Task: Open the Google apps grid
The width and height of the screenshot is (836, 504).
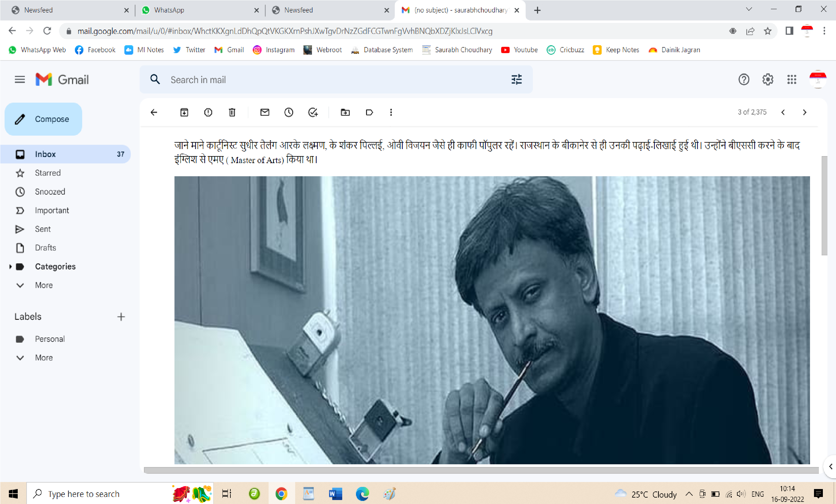Action: 792,79
